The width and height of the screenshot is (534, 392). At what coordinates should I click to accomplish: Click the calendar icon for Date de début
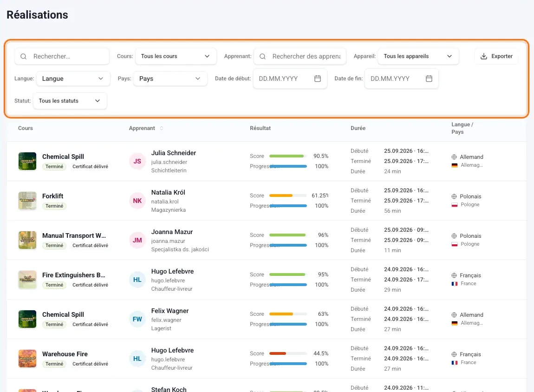tap(318, 78)
